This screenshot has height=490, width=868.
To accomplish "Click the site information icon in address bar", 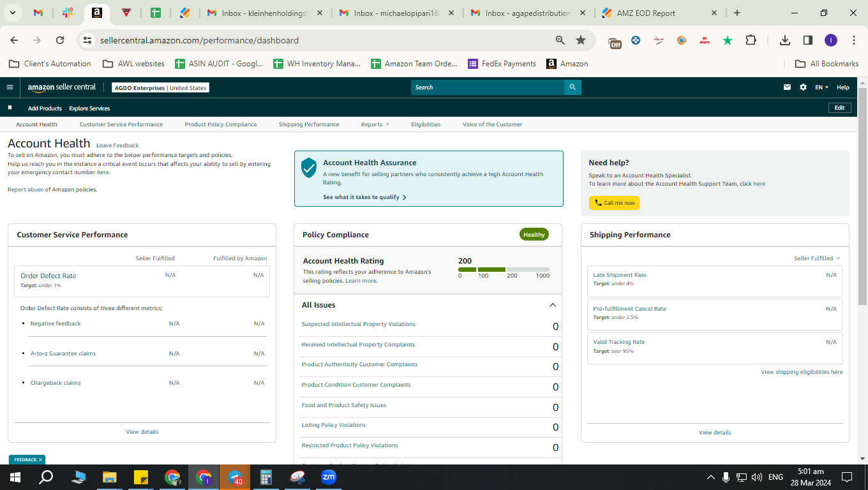I will tap(87, 40).
